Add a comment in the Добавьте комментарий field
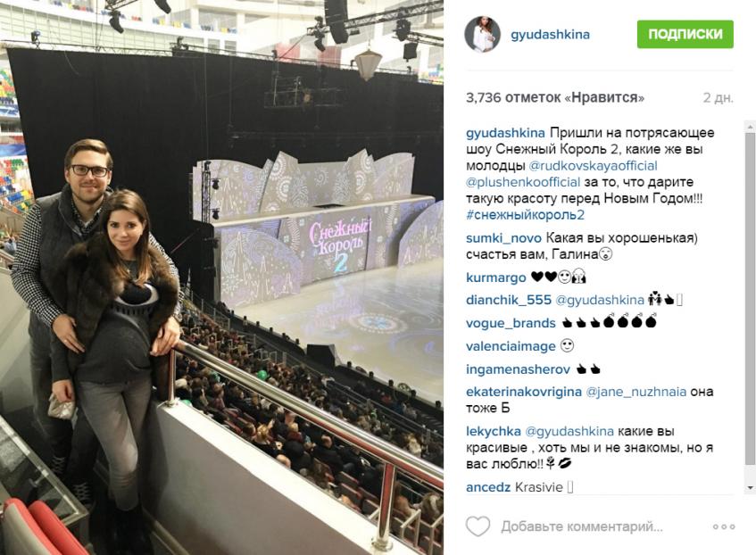Screen dimensions: 756x555 tap(581, 526)
